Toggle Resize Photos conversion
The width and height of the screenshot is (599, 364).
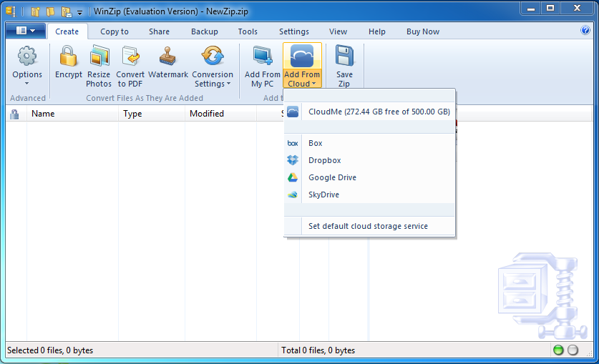click(x=99, y=66)
